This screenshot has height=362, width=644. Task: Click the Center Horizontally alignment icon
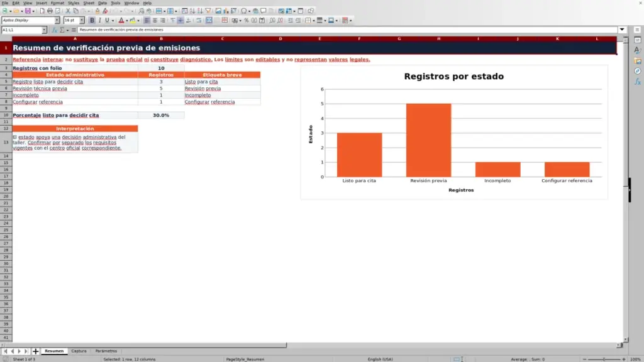155,21
